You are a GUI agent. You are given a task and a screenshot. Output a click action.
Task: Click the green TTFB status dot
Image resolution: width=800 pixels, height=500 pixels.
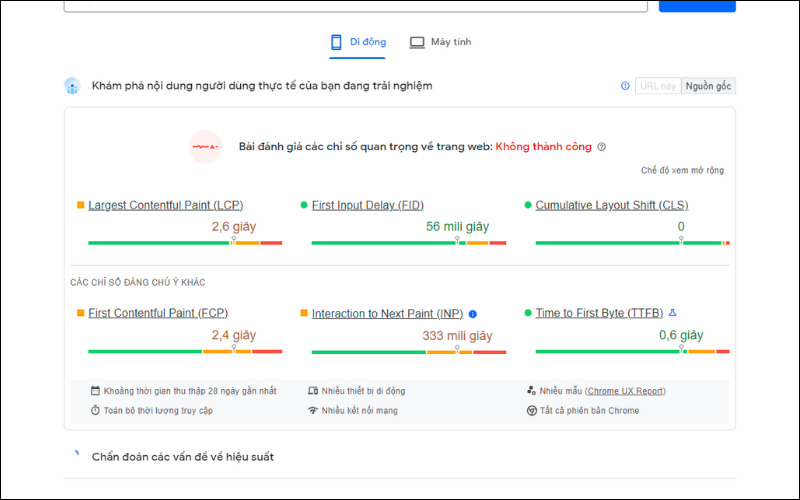point(528,313)
